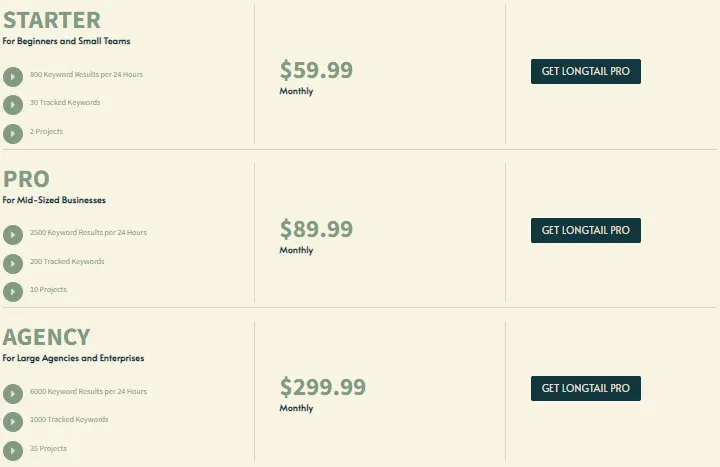720x467 pixels.
Task: Get LongTail Pro for the Starter plan
Action: tap(586, 71)
